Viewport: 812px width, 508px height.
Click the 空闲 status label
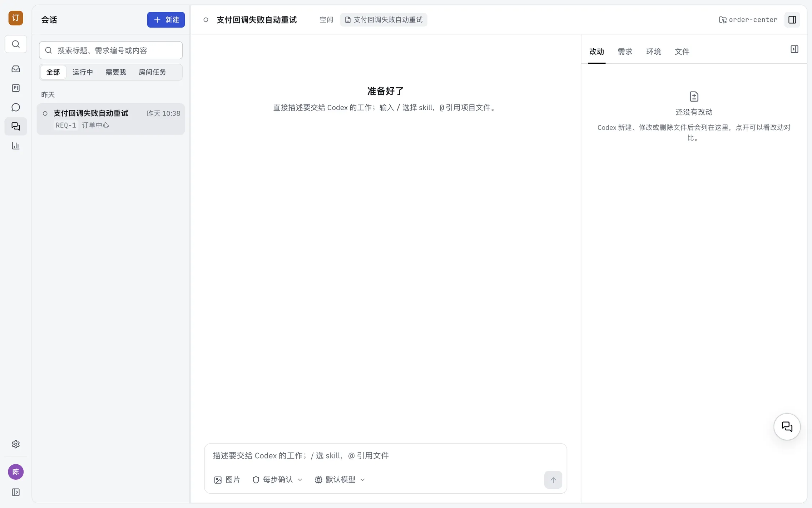tap(326, 20)
